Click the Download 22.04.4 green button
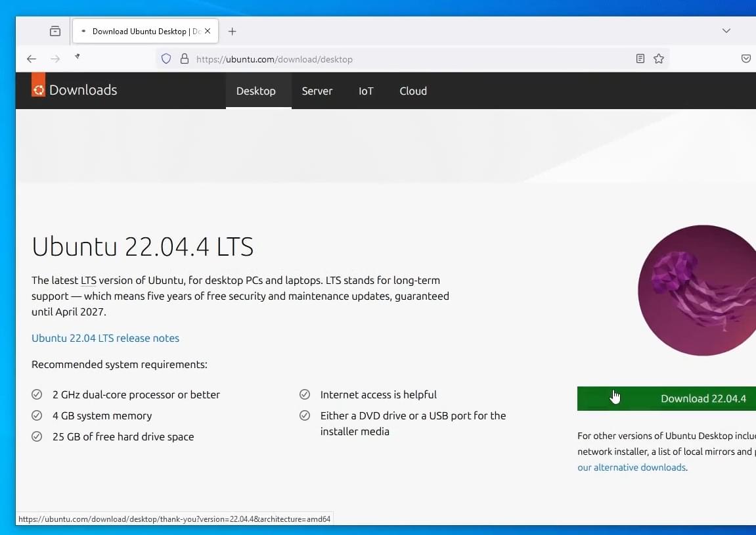This screenshot has width=756, height=535. coord(666,398)
